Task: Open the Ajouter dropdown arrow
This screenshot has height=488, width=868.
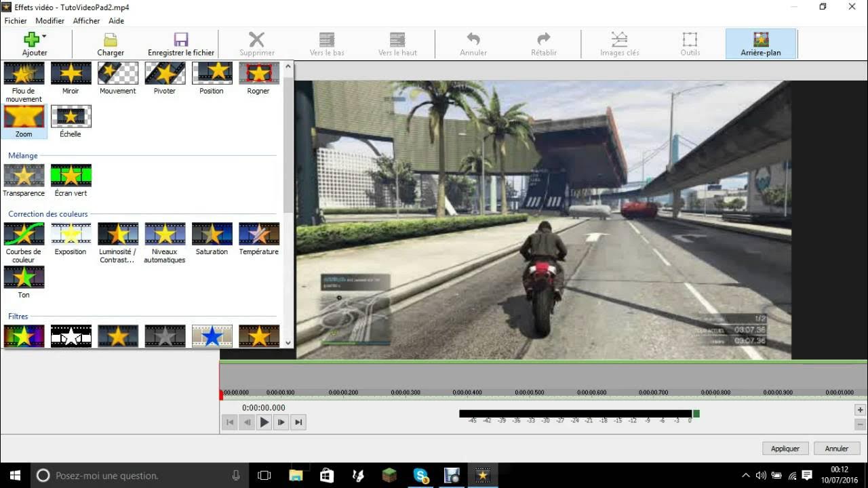Action: point(44,37)
